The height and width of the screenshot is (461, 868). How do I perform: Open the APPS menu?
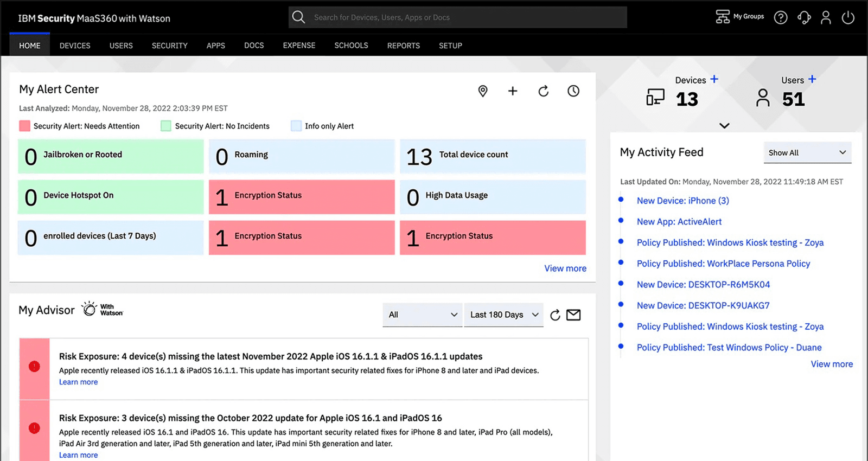pos(216,46)
